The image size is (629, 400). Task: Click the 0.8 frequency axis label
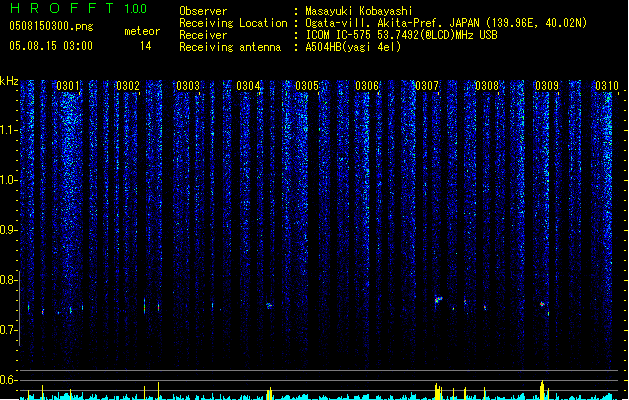[8, 280]
